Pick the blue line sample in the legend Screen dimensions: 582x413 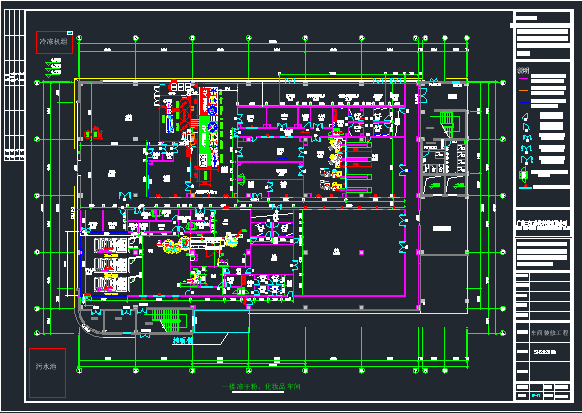point(524,102)
